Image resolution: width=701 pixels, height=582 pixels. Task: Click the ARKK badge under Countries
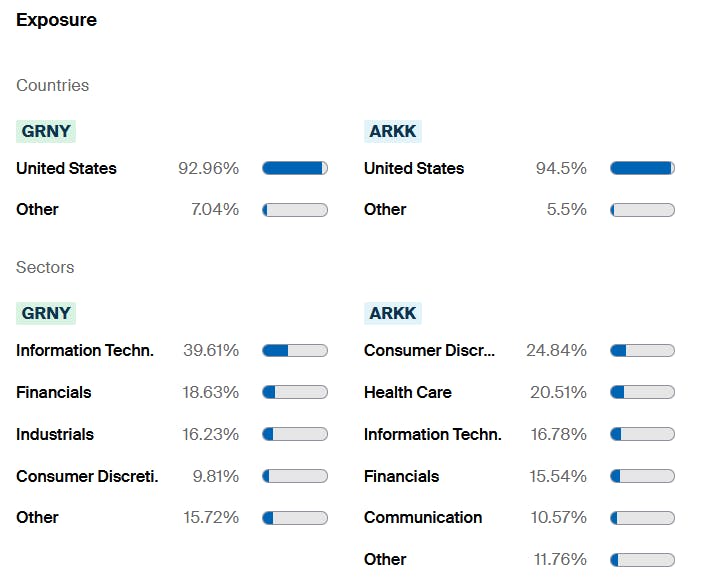(393, 131)
